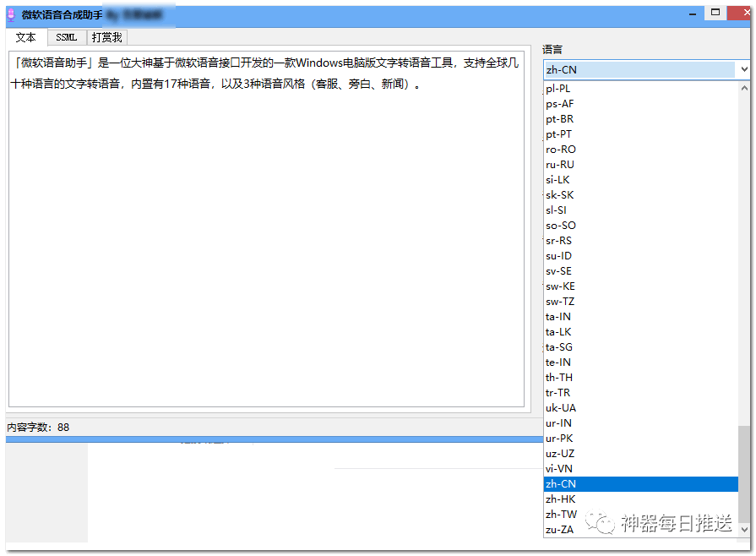
Task: Select ta-IN language entry
Action: pos(641,316)
